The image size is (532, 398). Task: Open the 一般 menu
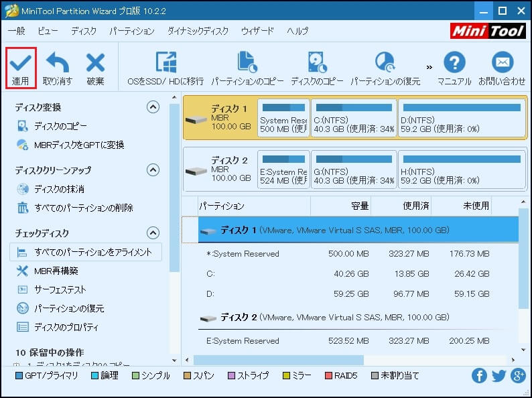coord(17,31)
